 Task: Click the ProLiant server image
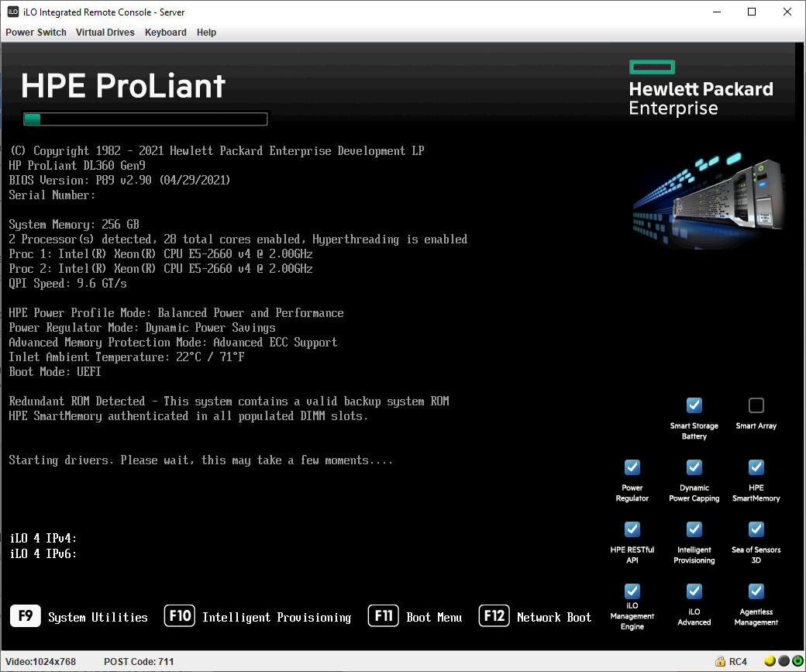pos(709,201)
